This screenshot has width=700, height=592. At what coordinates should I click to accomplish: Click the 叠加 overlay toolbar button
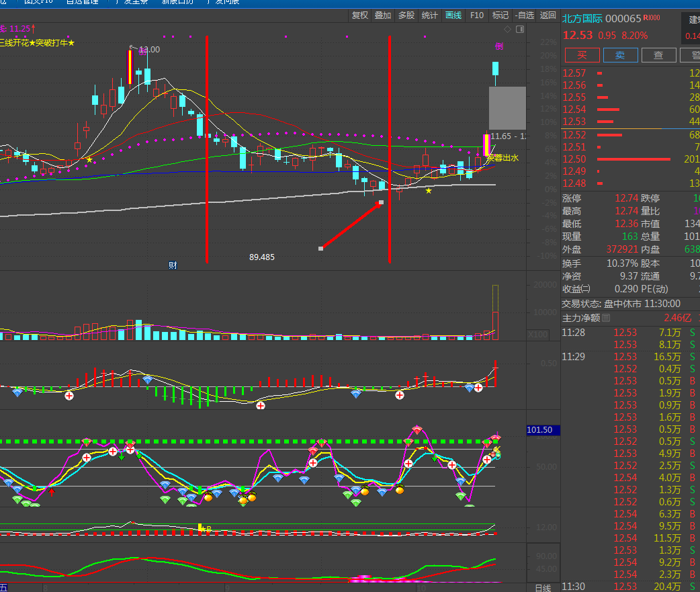click(x=383, y=15)
